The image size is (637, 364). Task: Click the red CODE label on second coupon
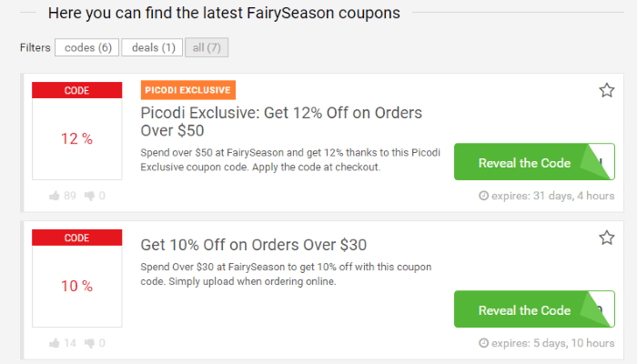point(76,238)
